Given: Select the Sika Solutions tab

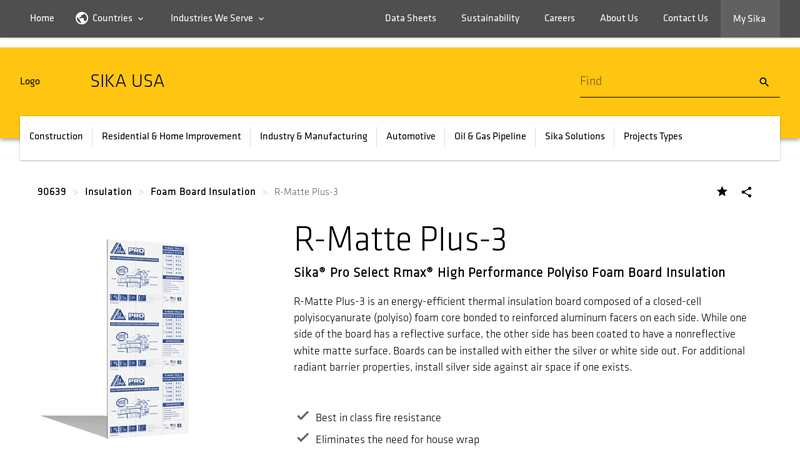Looking at the screenshot, I should [574, 136].
